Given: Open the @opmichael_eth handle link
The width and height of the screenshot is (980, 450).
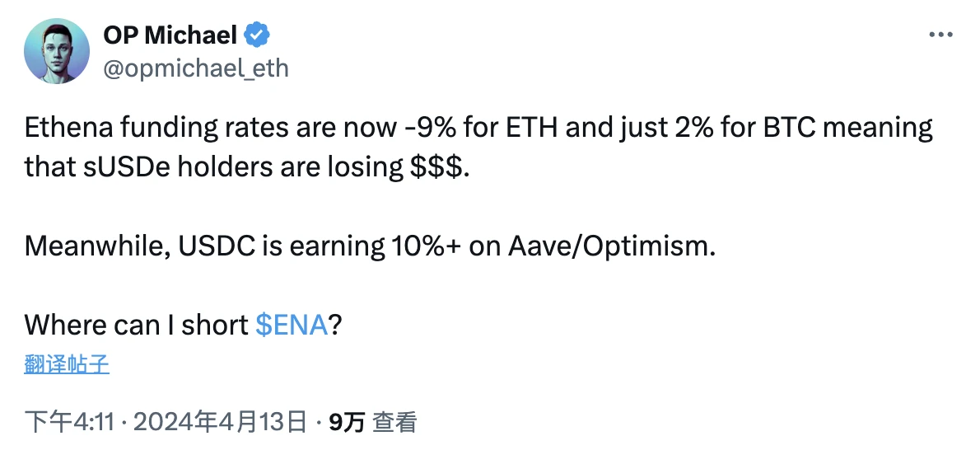Looking at the screenshot, I should pyautogui.click(x=195, y=68).
